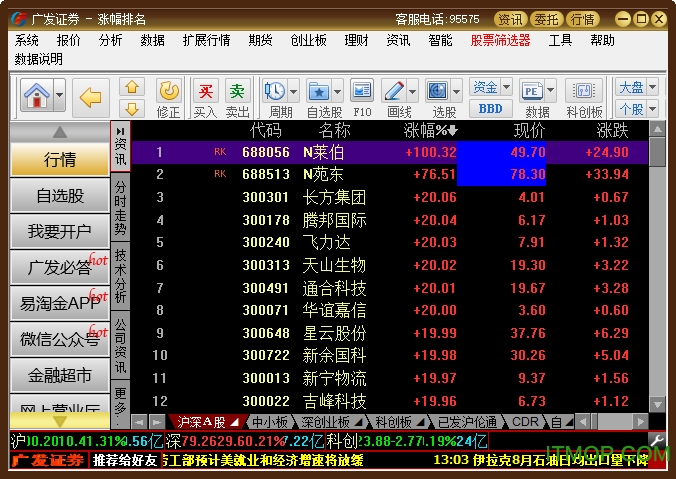This screenshot has width=676, height=479.
Task: Click the BBD toolbar button
Action: pyautogui.click(x=491, y=109)
